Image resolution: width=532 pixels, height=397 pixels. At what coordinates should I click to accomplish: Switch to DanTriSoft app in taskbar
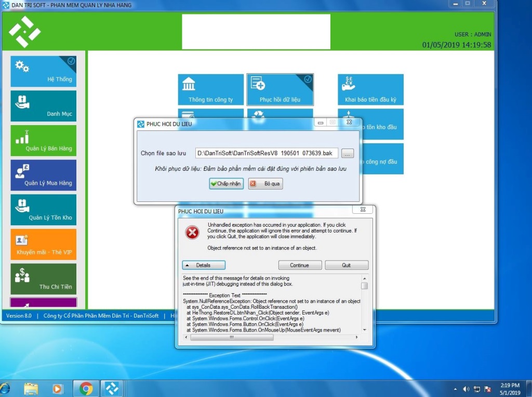click(112, 389)
